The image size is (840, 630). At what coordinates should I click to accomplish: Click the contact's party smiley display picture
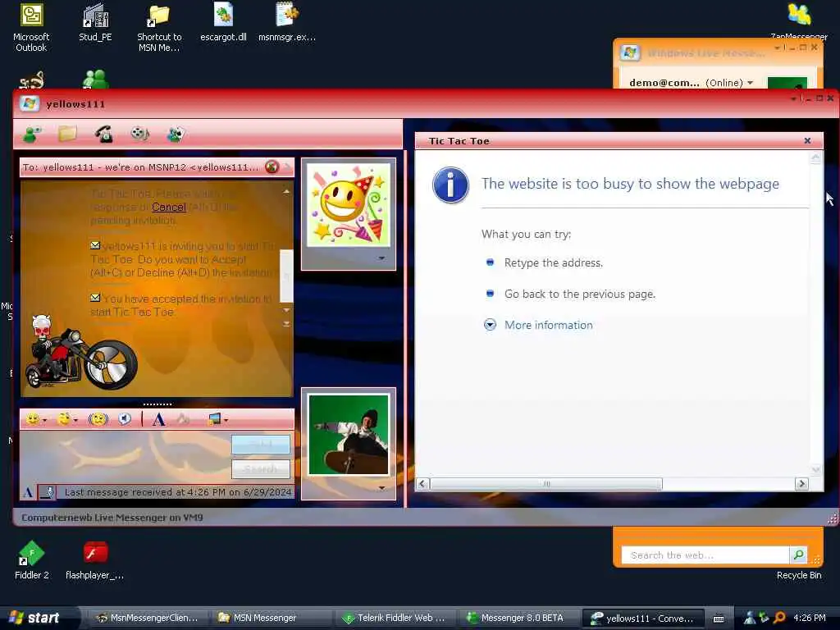coord(349,204)
